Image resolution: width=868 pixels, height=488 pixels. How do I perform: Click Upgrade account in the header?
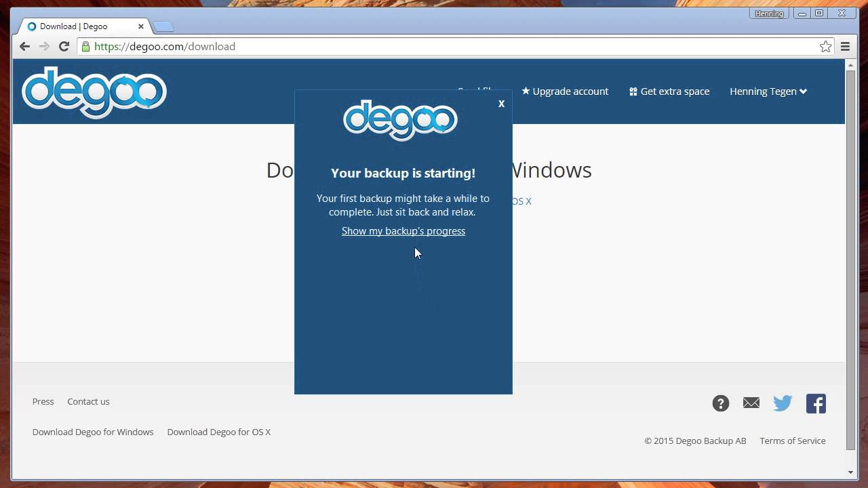tap(565, 91)
